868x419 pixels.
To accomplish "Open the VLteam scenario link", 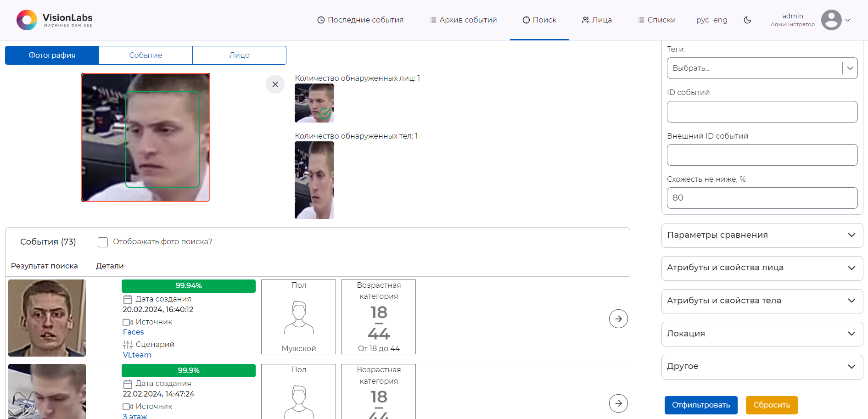I will click(137, 355).
